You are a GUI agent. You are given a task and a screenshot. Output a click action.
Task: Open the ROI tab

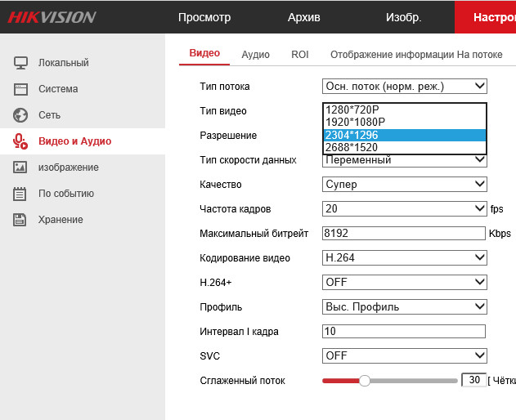coord(300,55)
